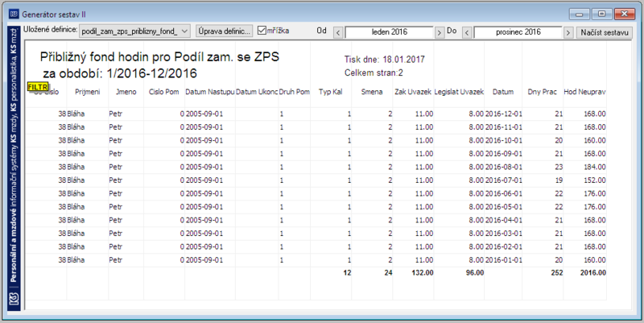The height and width of the screenshot is (323, 644).
Task: Click Načíst sestavu button
Action: pyautogui.click(x=605, y=32)
